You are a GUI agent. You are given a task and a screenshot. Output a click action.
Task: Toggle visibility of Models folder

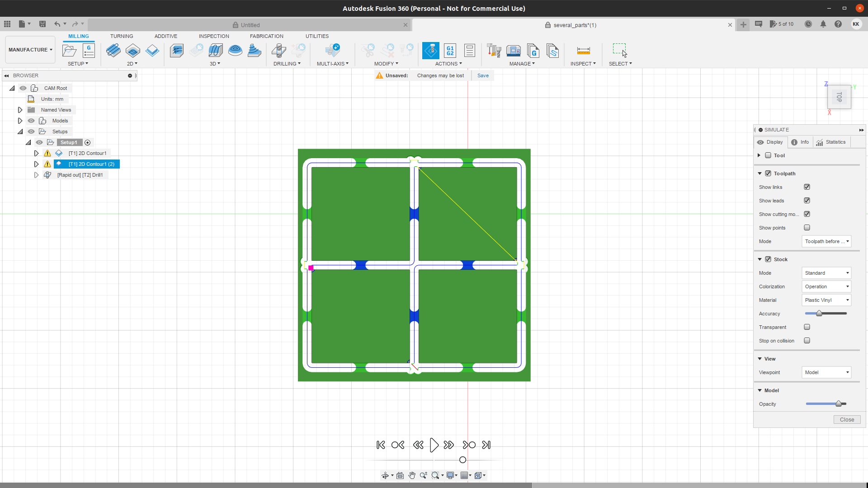click(x=31, y=121)
